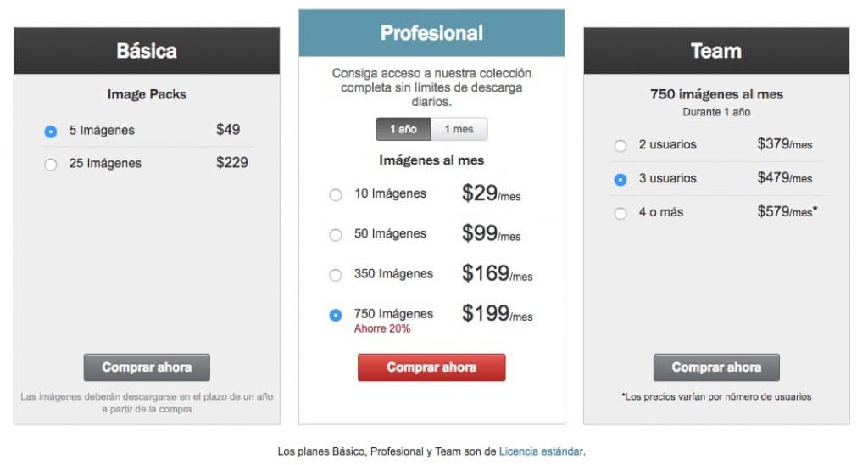This screenshot has height=465, width=868.
Task: Click the Básica plan header
Action: click(x=147, y=51)
